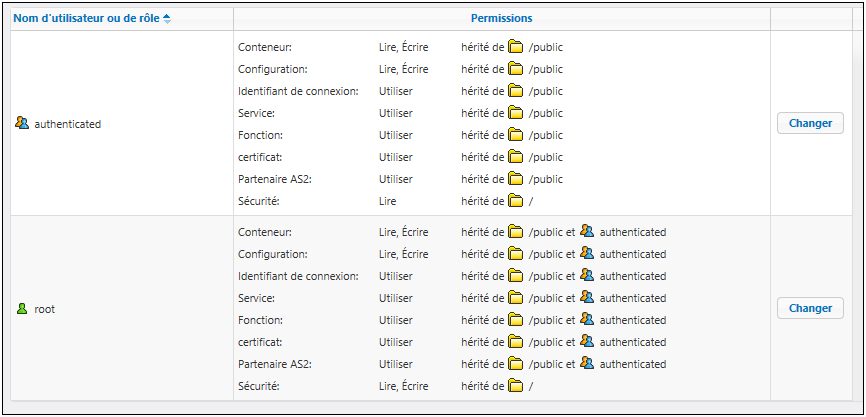Click authenticated text in root Fonction row

(x=633, y=320)
